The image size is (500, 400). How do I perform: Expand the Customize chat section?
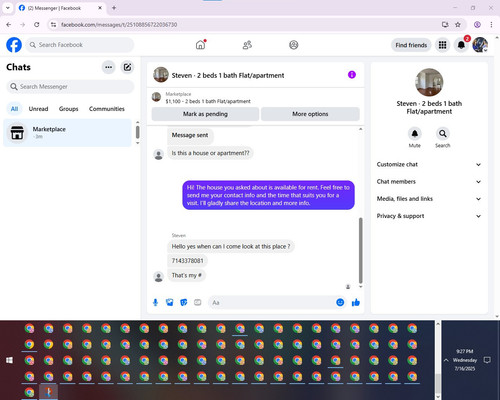[429, 164]
